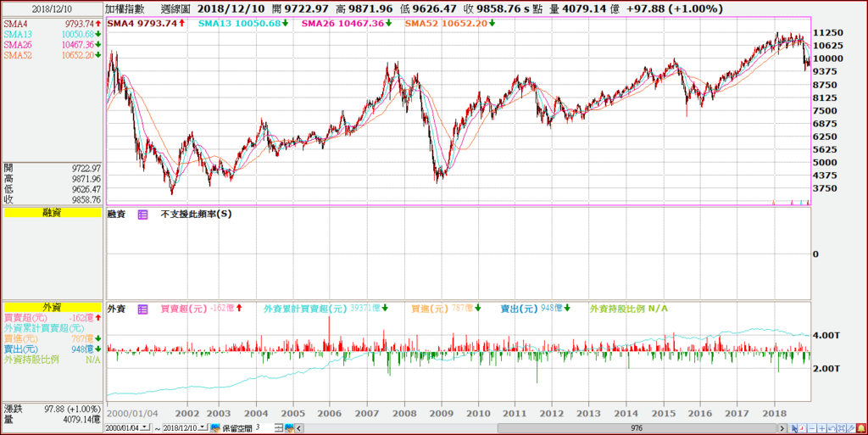Click SMA52 10652.20 legend in chart
868x435 pixels.
(450, 23)
